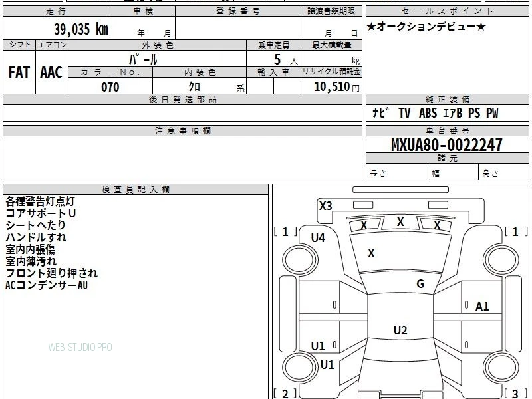Click the mileage value 39,035 km
Screen dimensions: 532x399
click(x=81, y=29)
